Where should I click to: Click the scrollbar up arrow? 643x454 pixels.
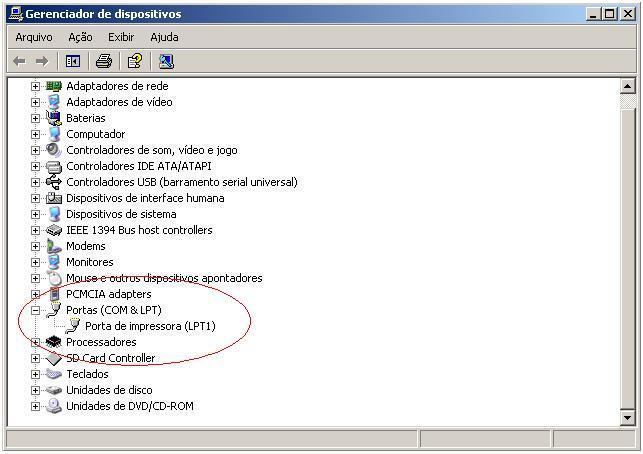628,86
